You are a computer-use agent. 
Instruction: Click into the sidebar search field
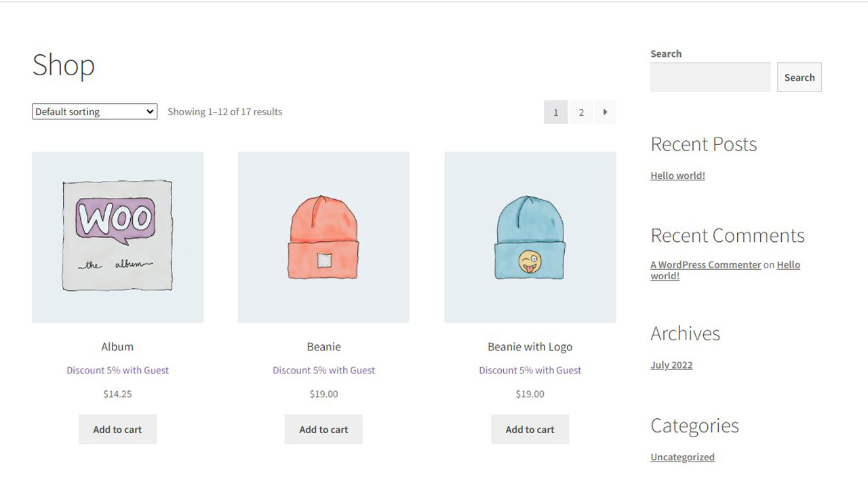[709, 77]
